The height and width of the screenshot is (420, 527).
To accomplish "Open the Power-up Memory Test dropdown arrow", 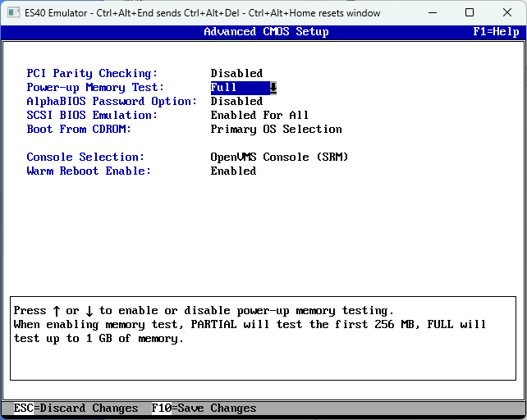I will (x=273, y=88).
